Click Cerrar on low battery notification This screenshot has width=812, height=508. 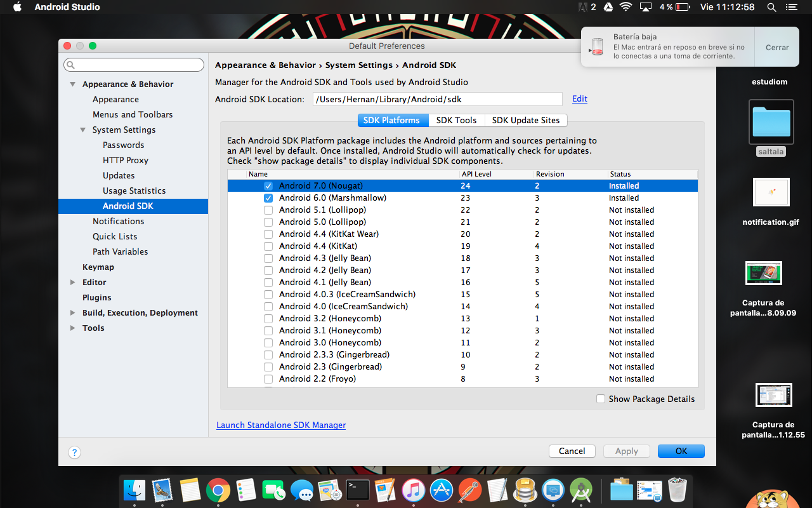click(x=777, y=47)
